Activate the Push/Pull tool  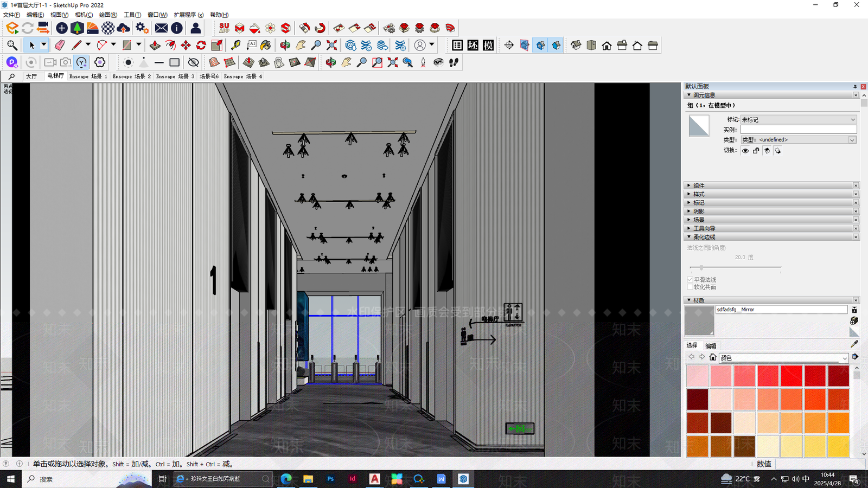tap(155, 45)
